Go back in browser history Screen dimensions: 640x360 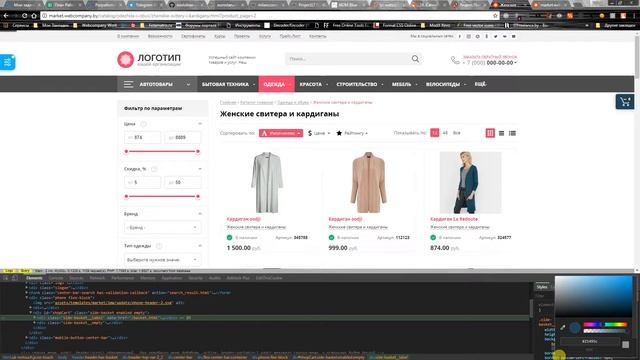(6, 16)
